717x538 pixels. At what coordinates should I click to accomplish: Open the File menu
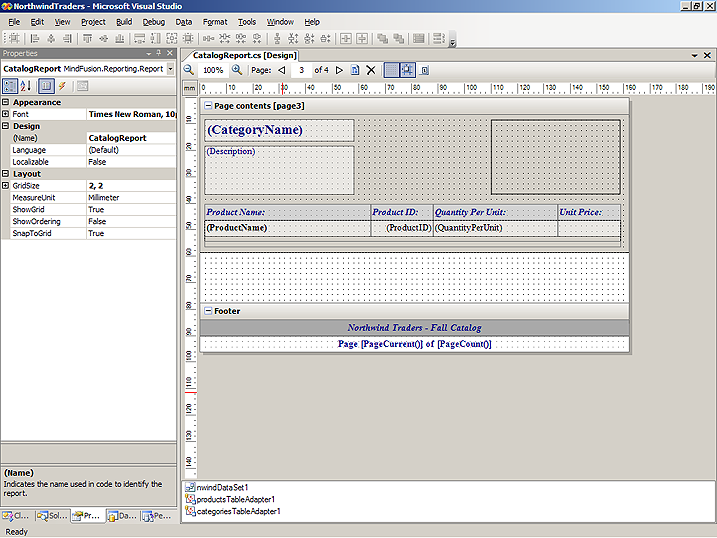[x=14, y=21]
